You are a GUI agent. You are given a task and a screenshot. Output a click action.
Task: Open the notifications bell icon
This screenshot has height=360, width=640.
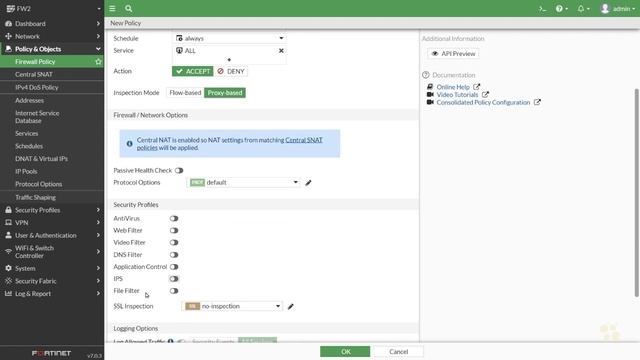tap(583, 9)
